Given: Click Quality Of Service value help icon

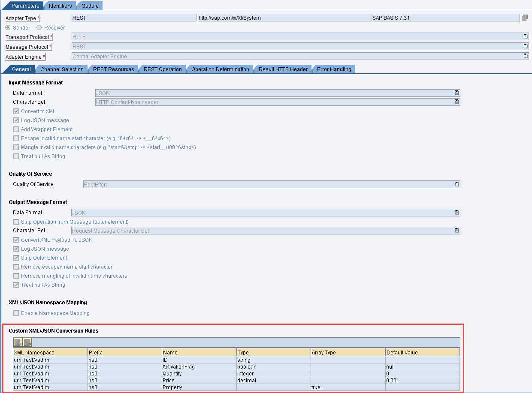Looking at the screenshot, I should [456, 184].
